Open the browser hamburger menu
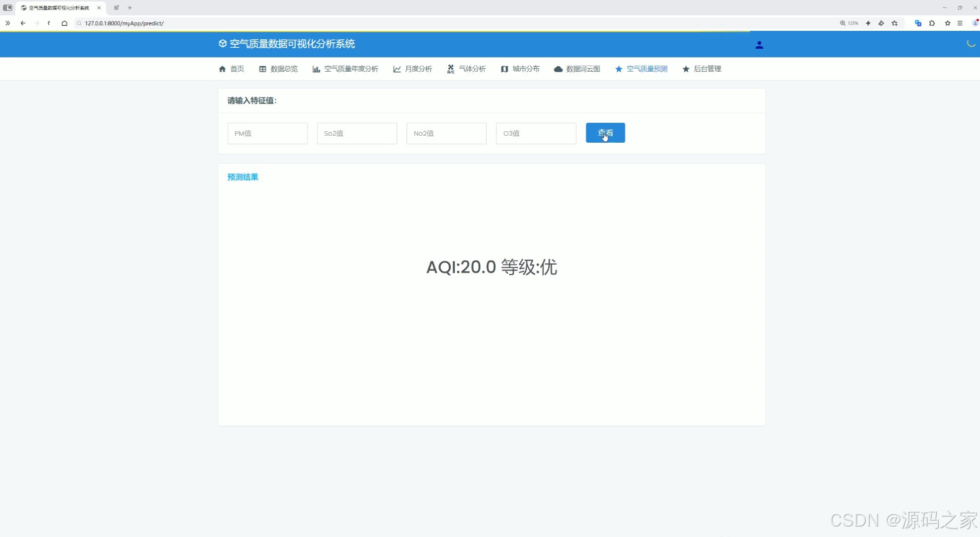 961,23
